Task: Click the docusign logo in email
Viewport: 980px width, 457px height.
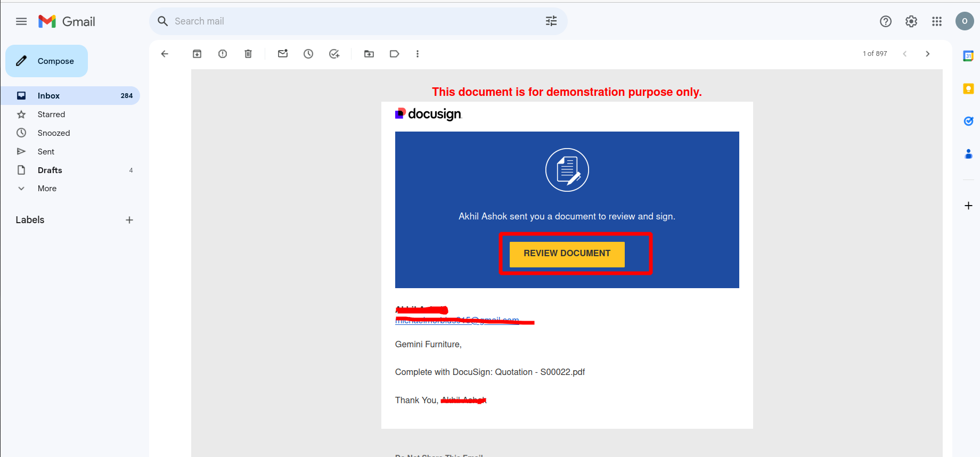Action: [x=429, y=114]
